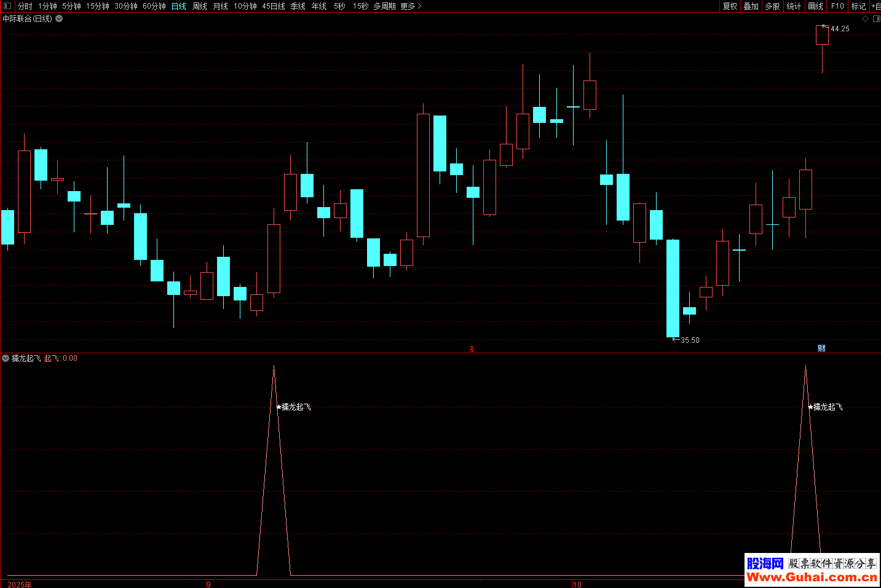Toggle 叠加 overlay comparison
The width and height of the screenshot is (881, 588).
[x=751, y=6]
